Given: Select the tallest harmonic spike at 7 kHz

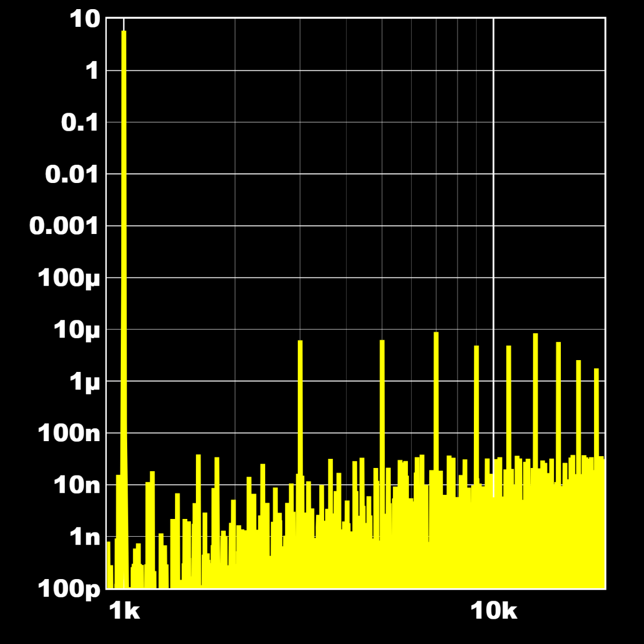Looking at the screenshot, I should 436,401.
